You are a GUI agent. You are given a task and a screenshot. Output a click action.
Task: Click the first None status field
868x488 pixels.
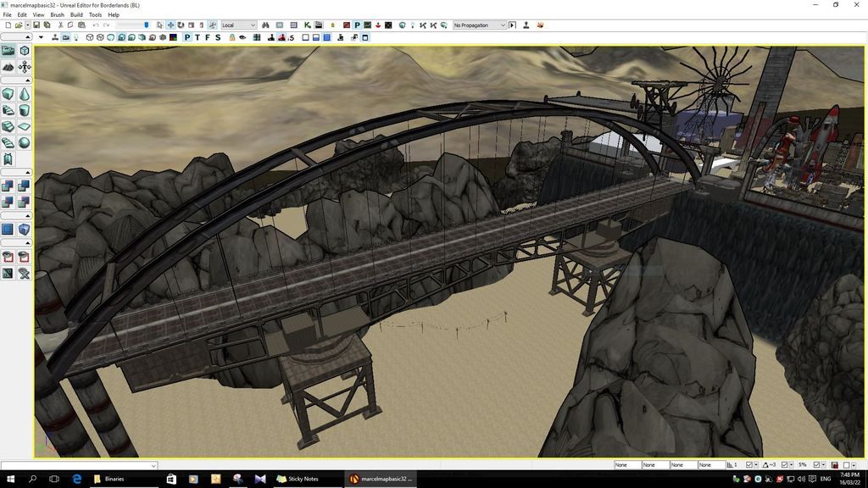(627, 465)
